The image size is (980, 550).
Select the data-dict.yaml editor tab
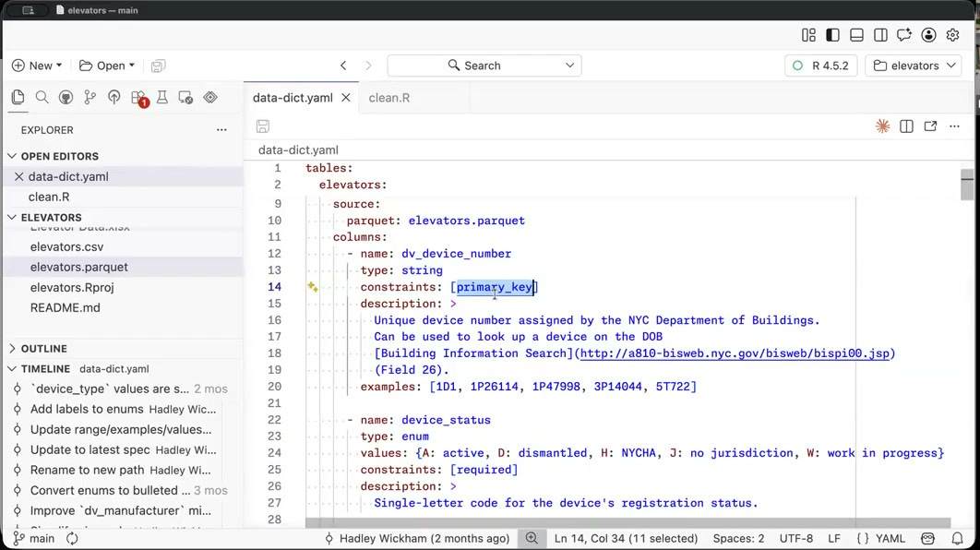(x=293, y=98)
